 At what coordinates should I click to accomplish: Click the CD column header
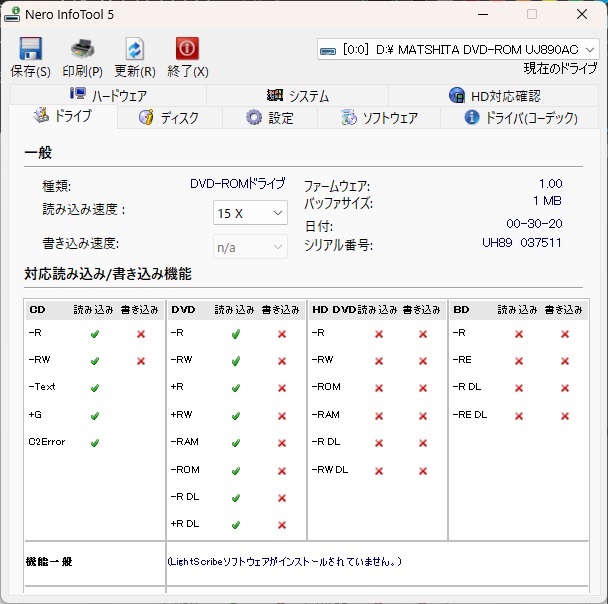tap(37, 310)
